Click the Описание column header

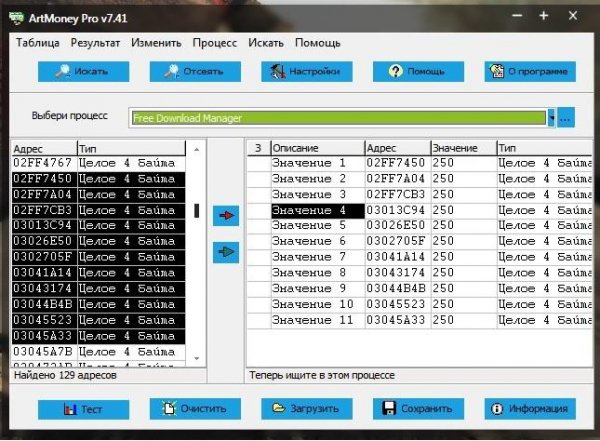click(x=318, y=148)
